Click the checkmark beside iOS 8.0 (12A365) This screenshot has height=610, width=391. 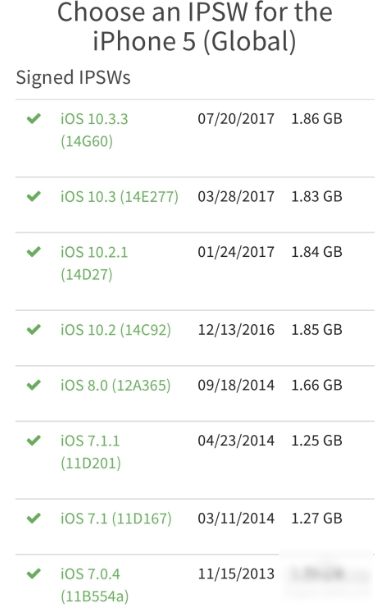(x=34, y=385)
